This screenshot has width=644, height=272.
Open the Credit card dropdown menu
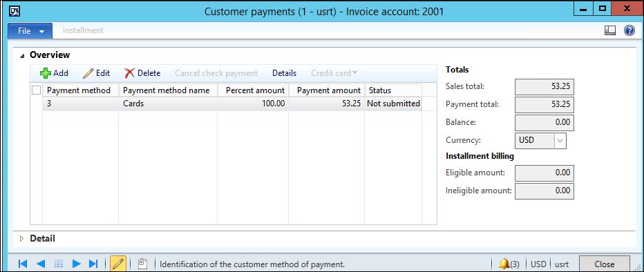pyautogui.click(x=334, y=73)
